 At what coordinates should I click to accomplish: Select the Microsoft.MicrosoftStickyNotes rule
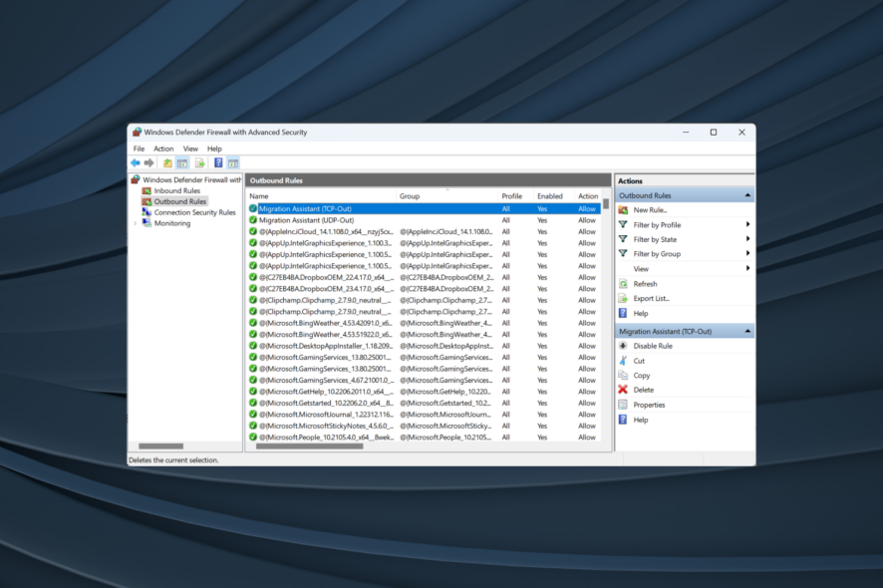pyautogui.click(x=426, y=426)
